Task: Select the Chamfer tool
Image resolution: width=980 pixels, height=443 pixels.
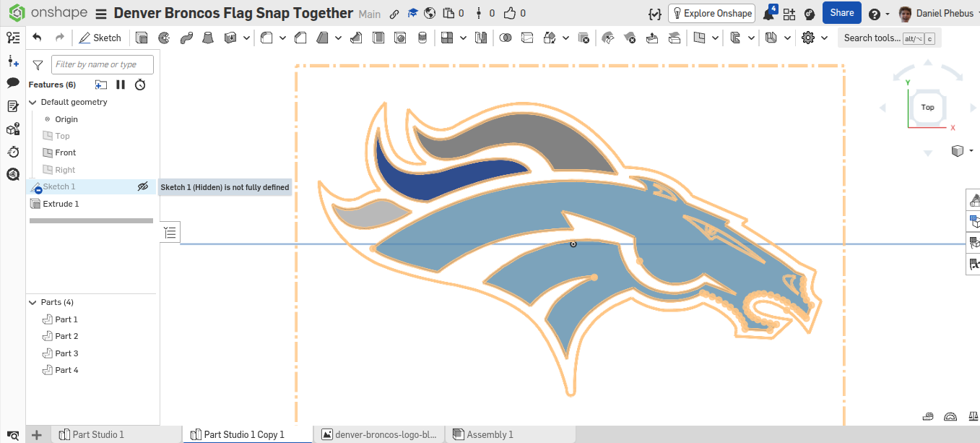Action: [300, 38]
